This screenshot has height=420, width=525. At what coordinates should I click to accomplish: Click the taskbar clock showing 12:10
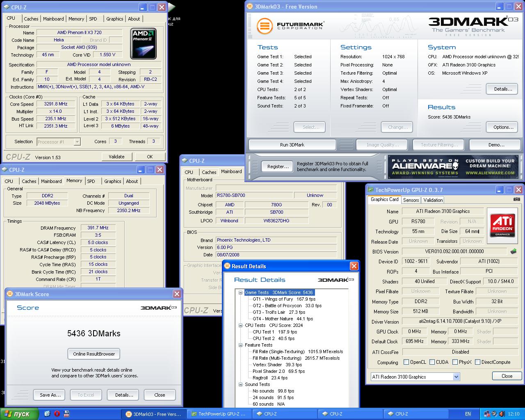514,414
